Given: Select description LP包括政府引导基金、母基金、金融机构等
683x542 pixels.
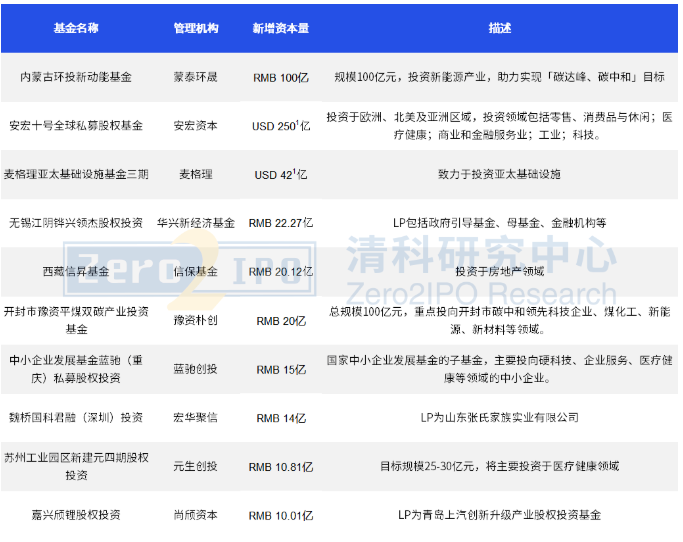Looking at the screenshot, I should click(x=500, y=223).
